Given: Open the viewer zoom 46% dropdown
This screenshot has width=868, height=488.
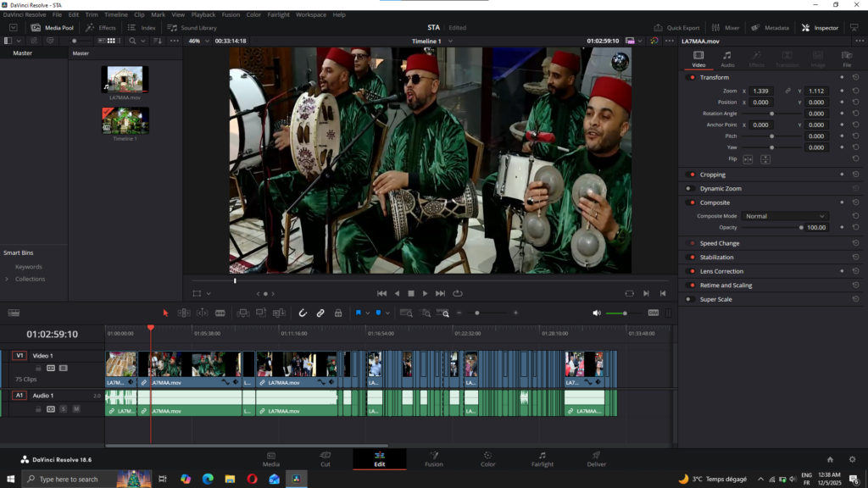Looking at the screenshot, I should (x=199, y=41).
